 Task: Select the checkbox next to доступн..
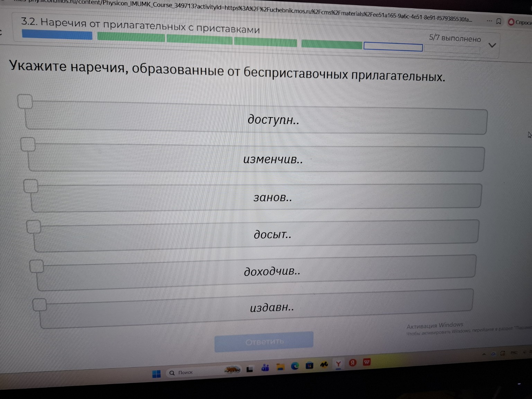point(24,101)
